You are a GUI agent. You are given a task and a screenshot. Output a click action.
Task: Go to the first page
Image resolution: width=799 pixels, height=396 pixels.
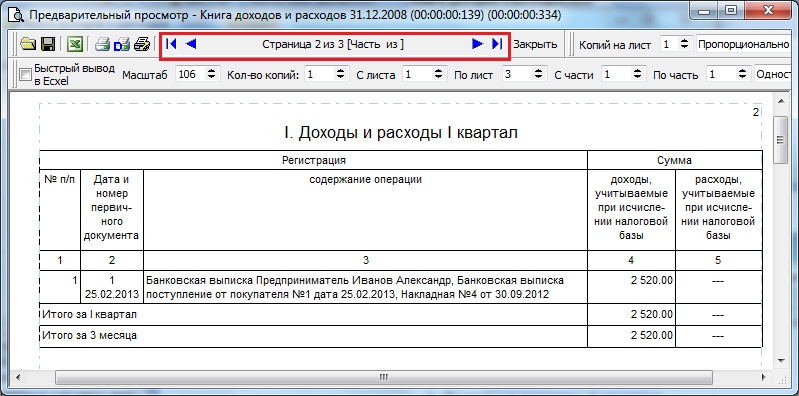[172, 44]
